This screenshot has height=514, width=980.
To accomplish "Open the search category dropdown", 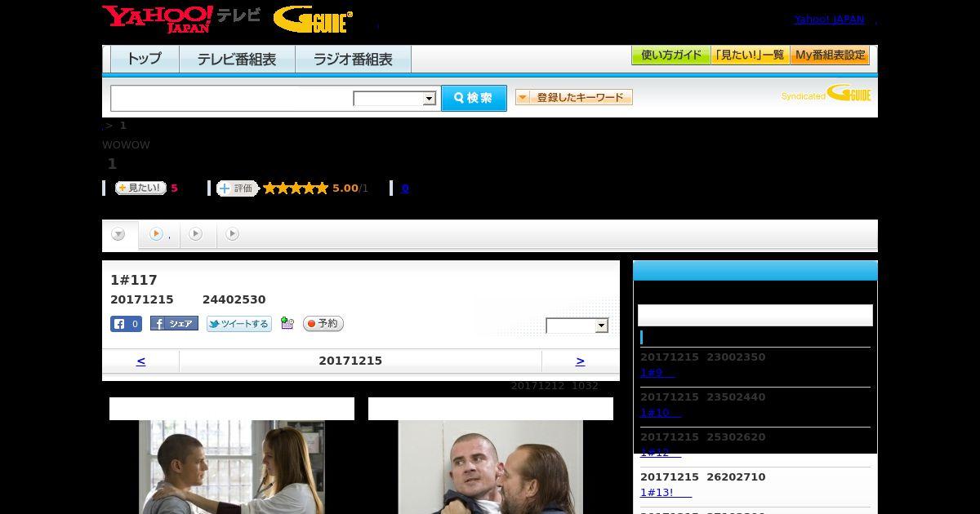I will [394, 99].
